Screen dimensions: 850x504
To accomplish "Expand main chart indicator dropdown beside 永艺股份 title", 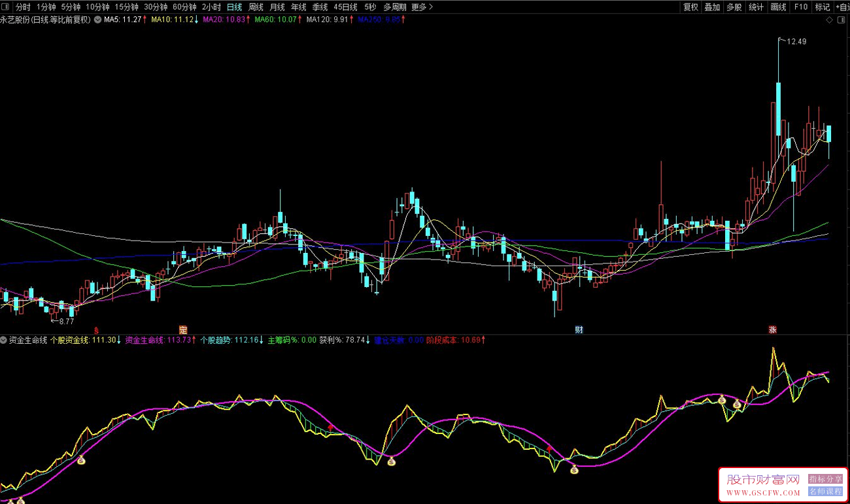I will (x=98, y=20).
